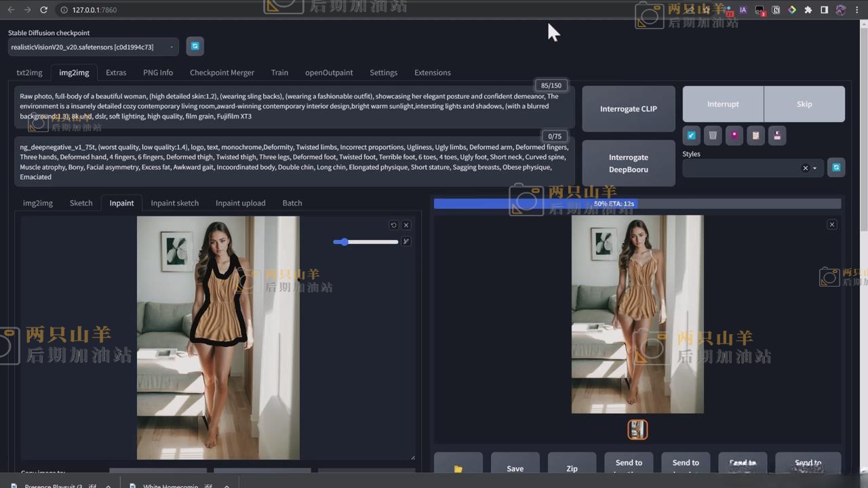Close the output image preview

832,224
